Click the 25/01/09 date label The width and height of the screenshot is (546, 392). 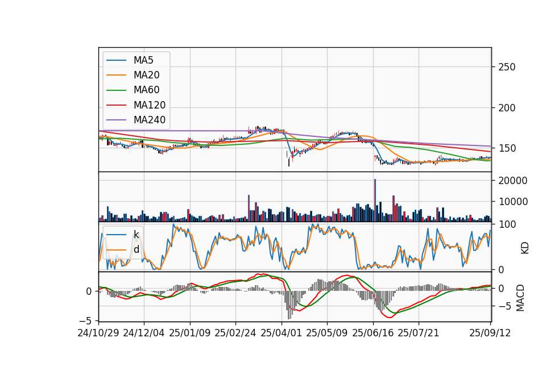tap(190, 333)
